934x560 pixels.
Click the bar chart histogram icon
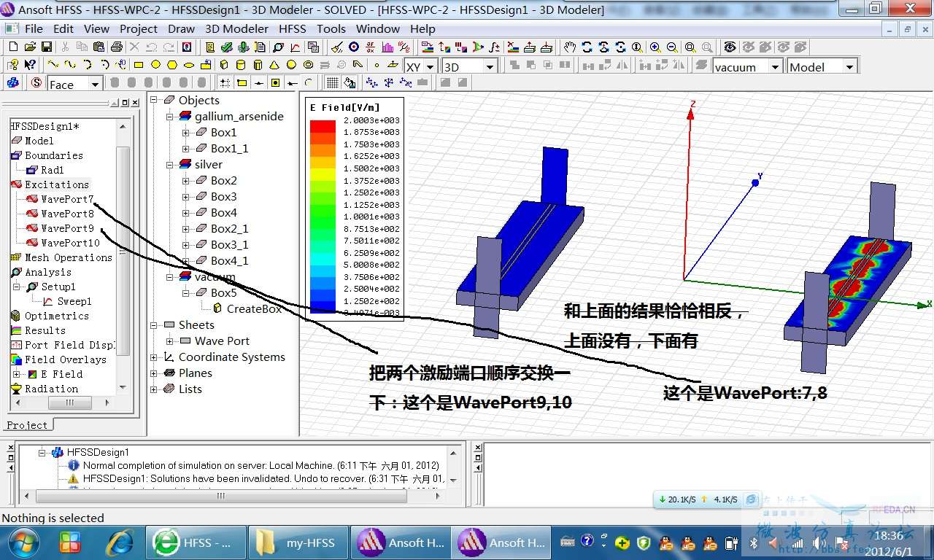point(387,47)
